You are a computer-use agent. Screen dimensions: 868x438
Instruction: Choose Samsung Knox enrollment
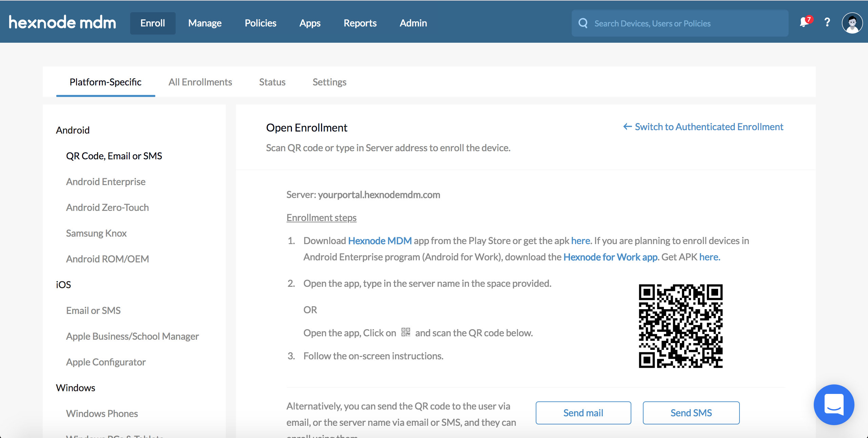(96, 233)
